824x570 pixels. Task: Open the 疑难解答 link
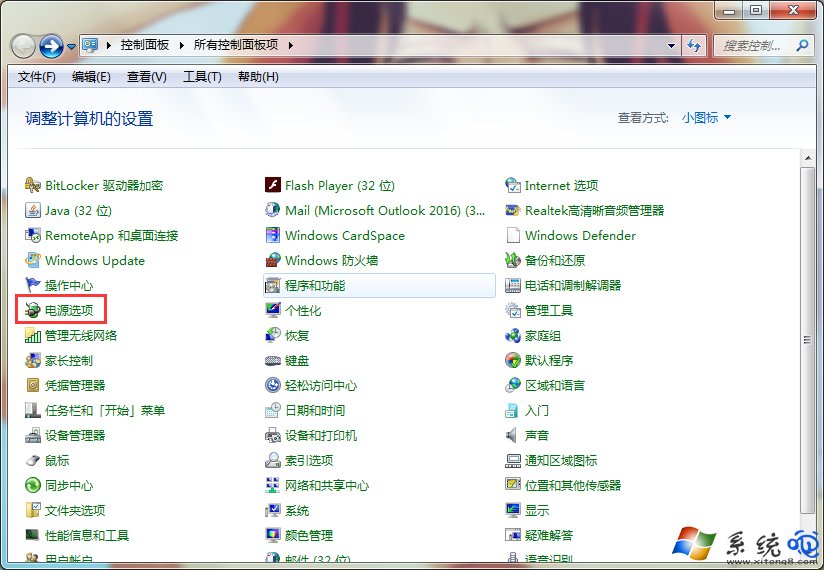point(549,535)
